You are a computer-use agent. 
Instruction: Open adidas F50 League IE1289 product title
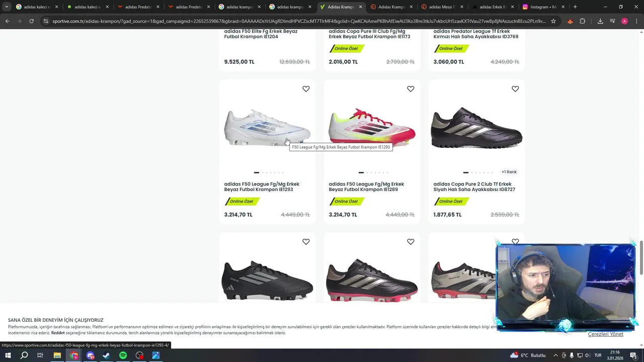(x=366, y=187)
